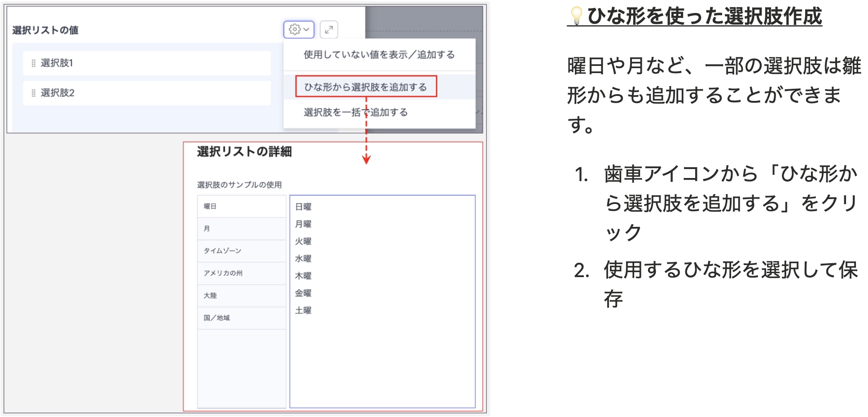Click the 選択肢のサンプルの使用 label
868x417 pixels.
[239, 185]
